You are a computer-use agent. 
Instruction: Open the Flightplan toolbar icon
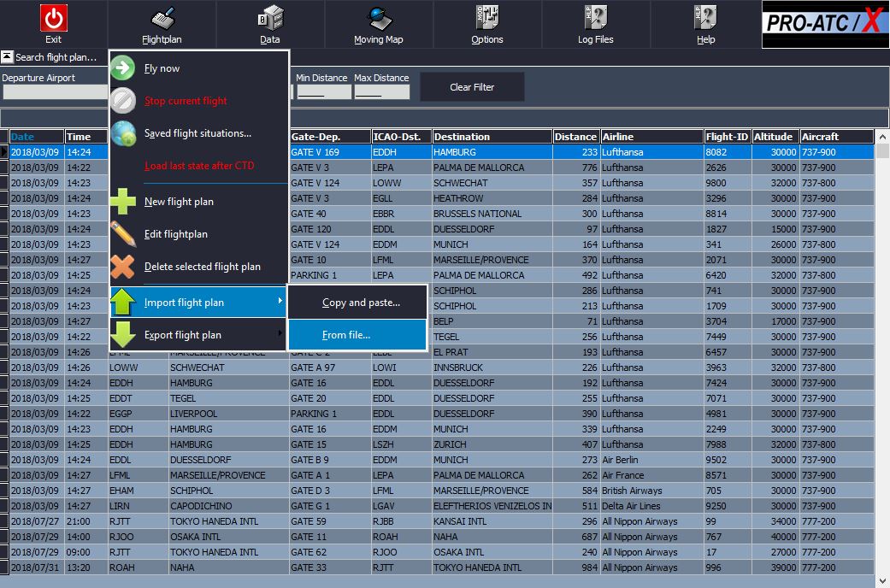pos(163,18)
